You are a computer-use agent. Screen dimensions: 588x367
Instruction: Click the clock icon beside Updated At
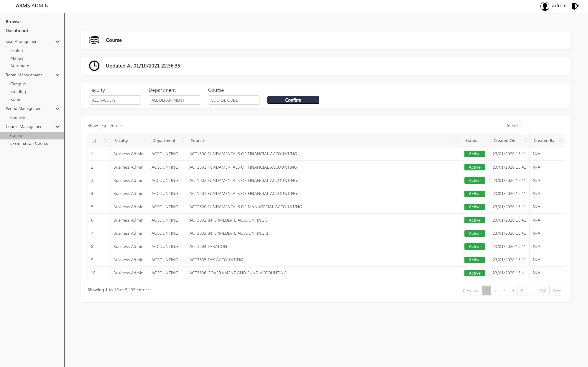(94, 66)
